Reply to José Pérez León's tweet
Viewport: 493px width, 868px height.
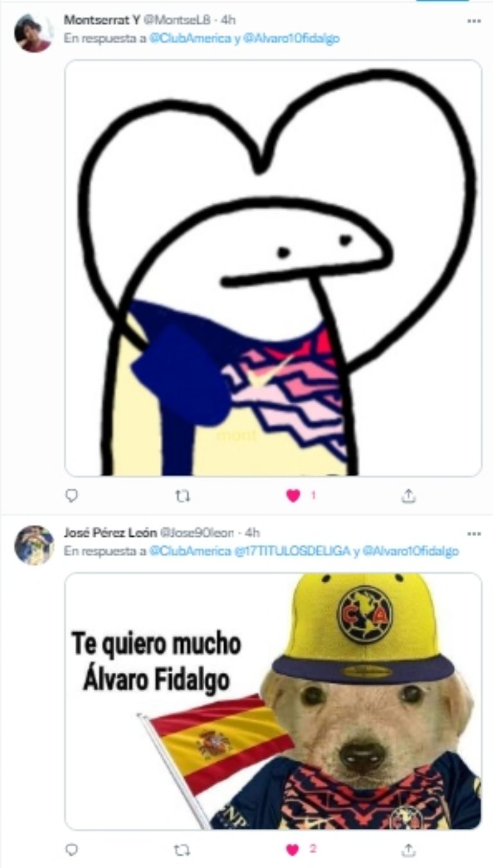pyautogui.click(x=72, y=849)
